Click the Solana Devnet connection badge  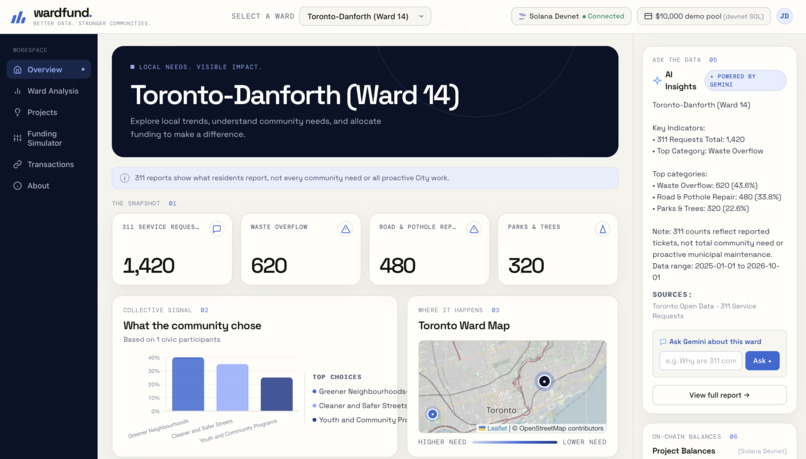[571, 16]
